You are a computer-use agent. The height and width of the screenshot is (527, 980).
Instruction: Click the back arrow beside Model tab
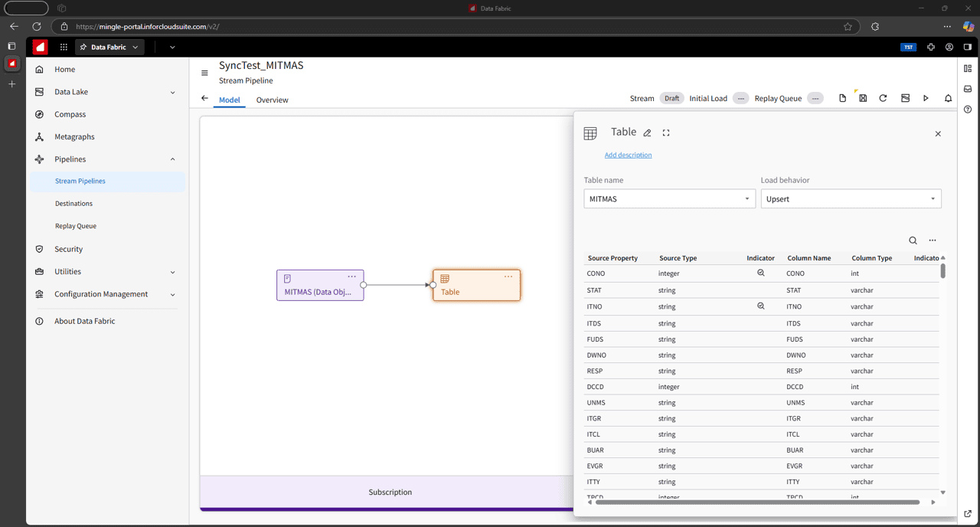point(204,98)
